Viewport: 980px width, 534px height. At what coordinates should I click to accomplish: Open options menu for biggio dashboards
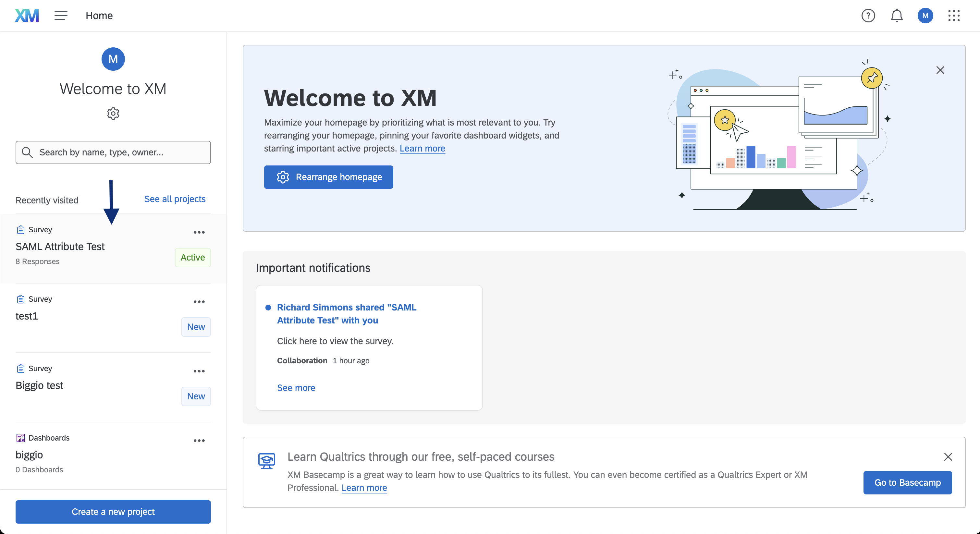click(x=199, y=441)
